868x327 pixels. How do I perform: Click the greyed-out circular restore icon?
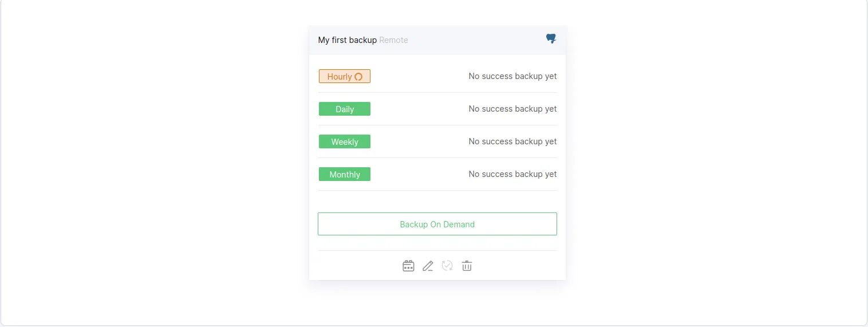447,266
